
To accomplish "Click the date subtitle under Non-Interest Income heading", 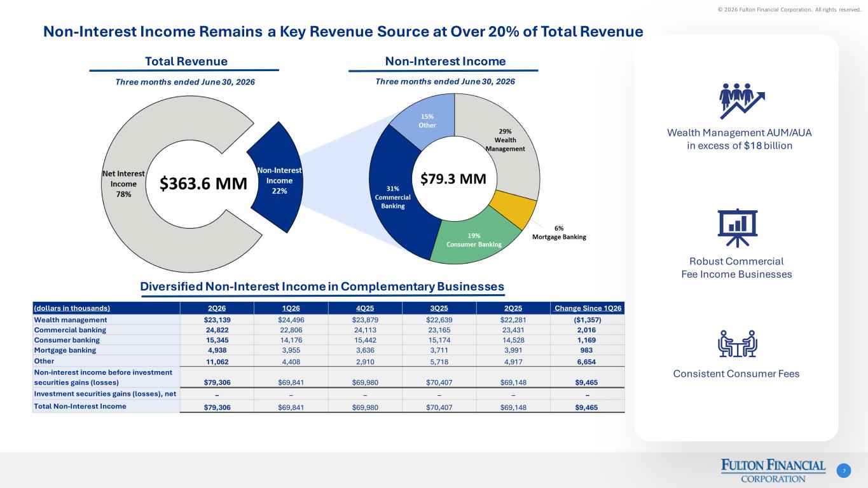I will click(x=444, y=82).
